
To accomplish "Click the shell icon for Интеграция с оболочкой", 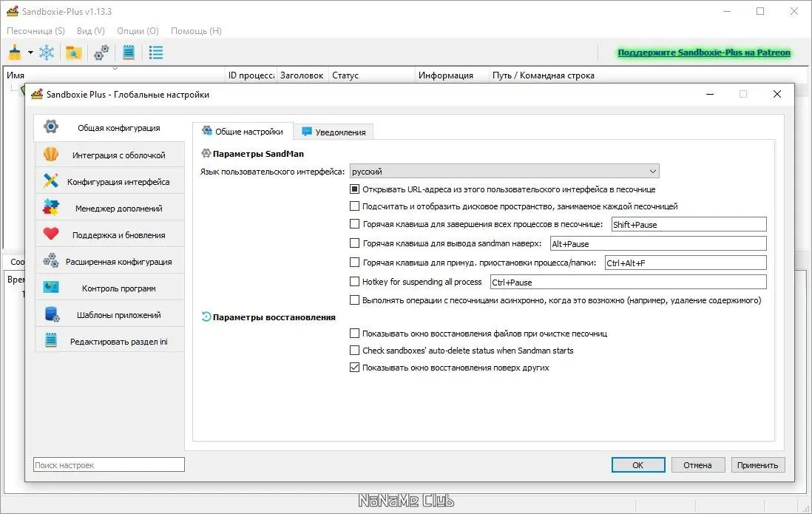I will click(51, 155).
